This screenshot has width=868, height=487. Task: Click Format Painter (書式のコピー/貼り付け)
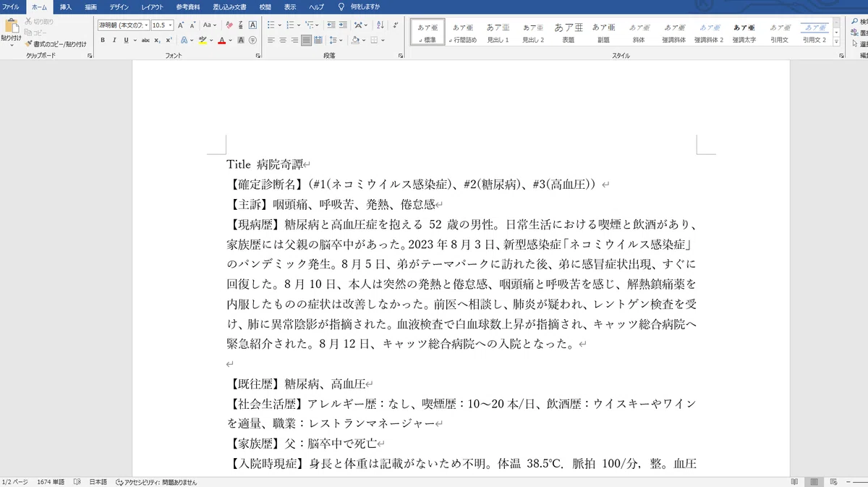[x=54, y=43]
